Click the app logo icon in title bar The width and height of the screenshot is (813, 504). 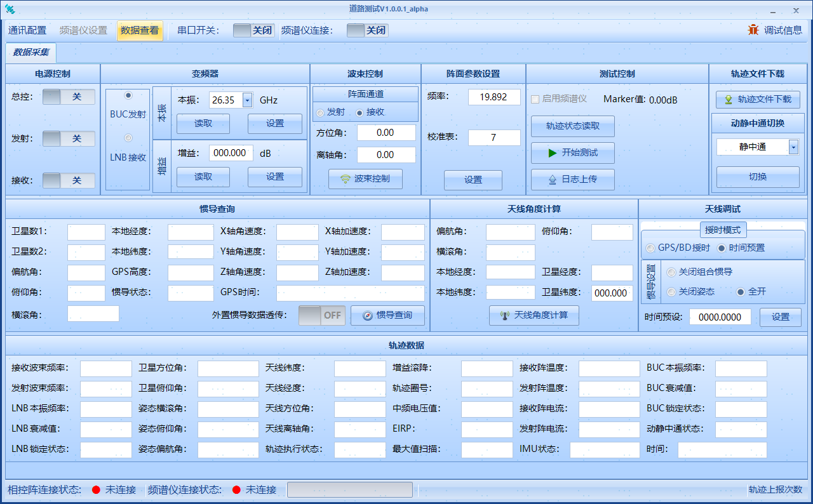[10, 9]
